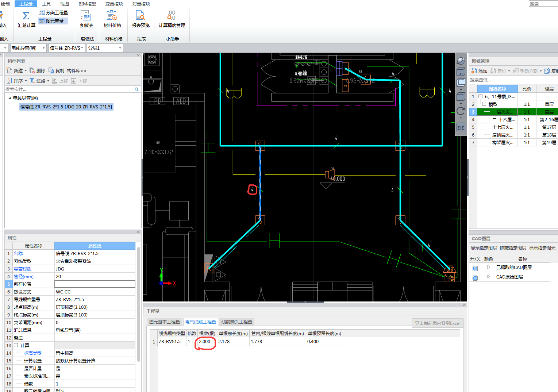Select 十七层火 drawing row
This screenshot has height=392, width=558.
(x=513, y=127)
